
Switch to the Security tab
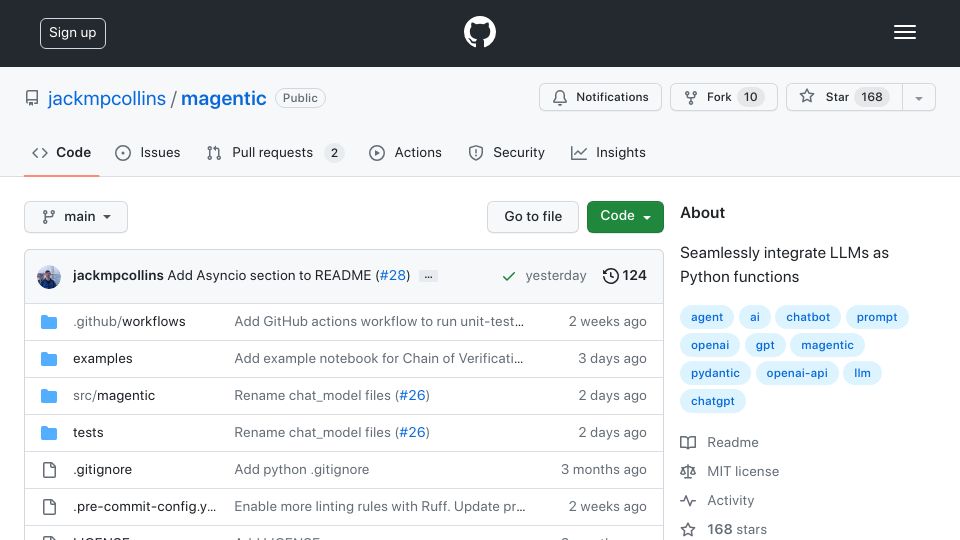click(x=506, y=152)
